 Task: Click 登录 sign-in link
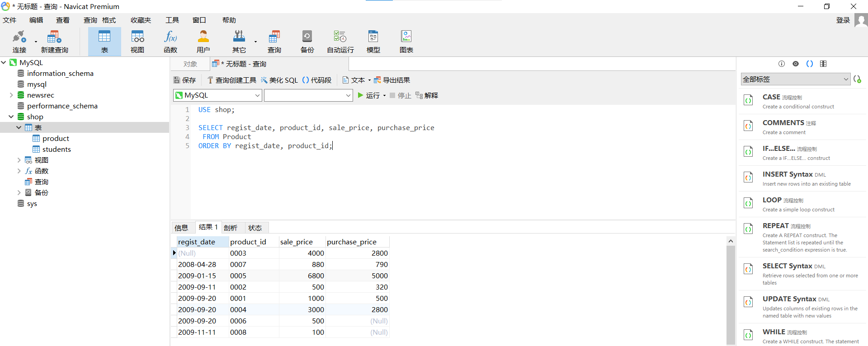click(843, 20)
